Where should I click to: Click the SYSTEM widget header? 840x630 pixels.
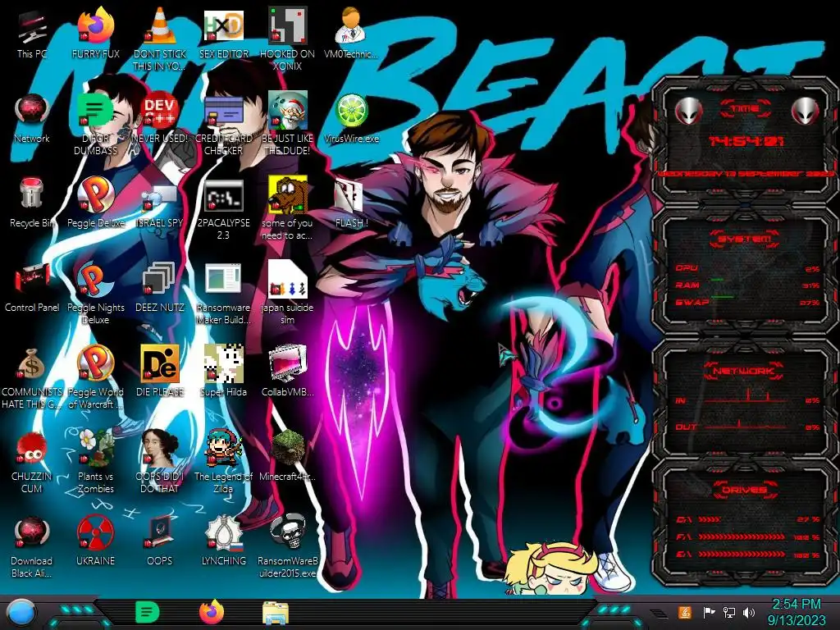tap(743, 239)
